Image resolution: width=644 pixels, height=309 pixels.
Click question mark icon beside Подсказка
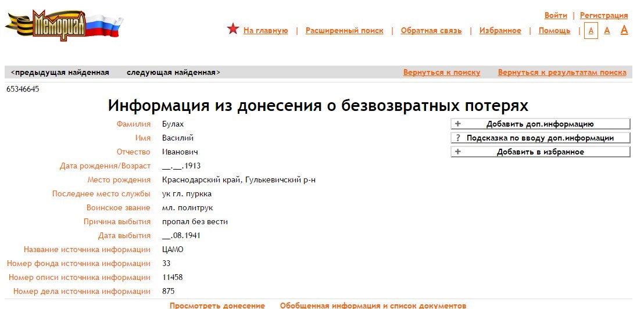(x=458, y=138)
